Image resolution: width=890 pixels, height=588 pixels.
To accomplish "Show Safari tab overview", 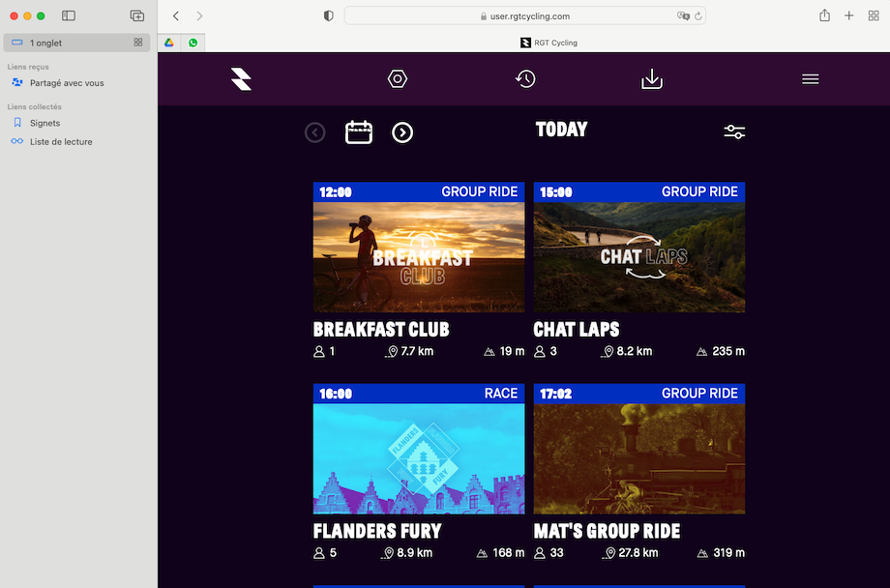I will [x=874, y=15].
